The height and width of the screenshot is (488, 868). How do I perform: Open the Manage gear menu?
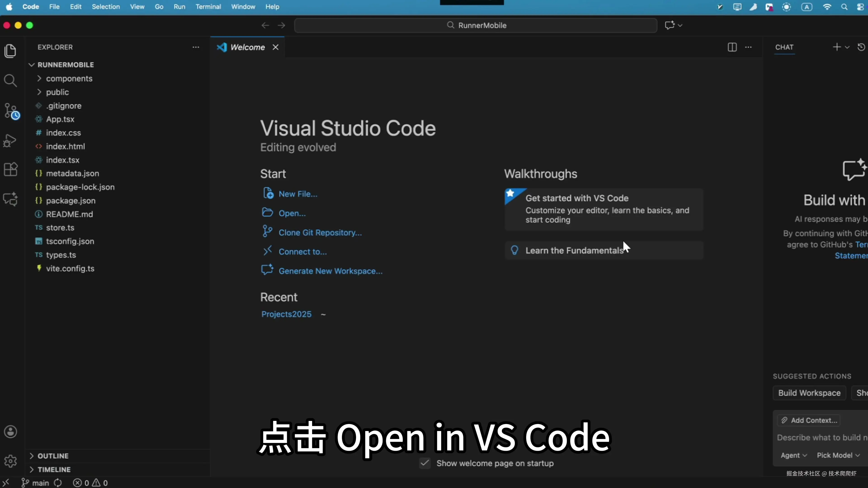tap(10, 461)
